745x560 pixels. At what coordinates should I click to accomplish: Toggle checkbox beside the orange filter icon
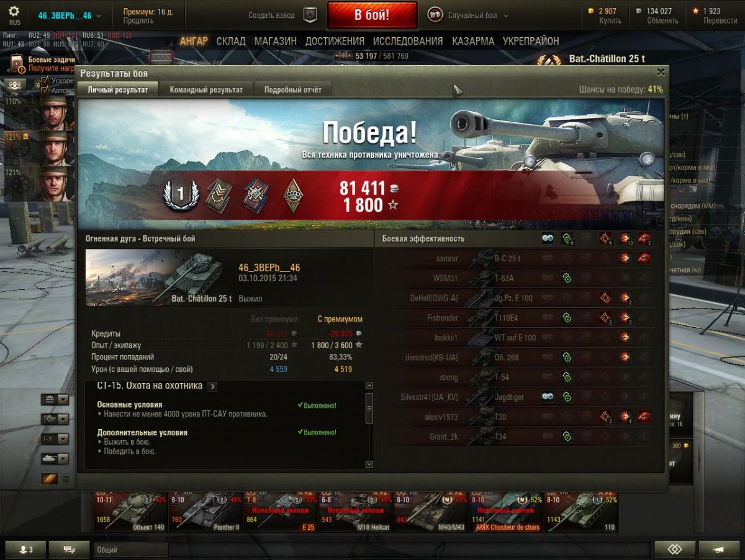point(66,479)
